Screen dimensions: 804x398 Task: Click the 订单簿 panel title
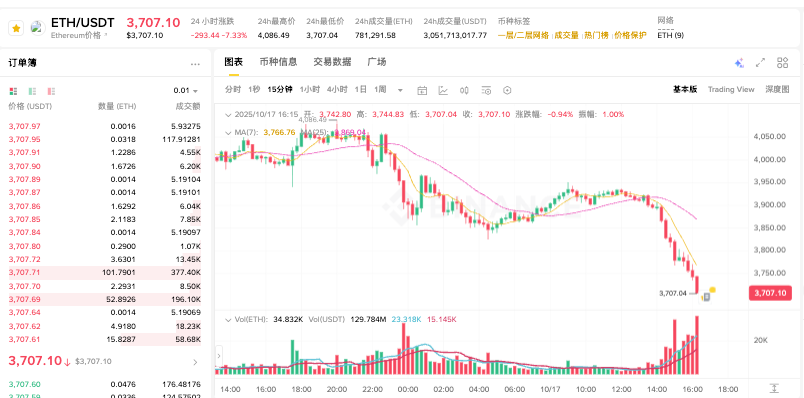pyautogui.click(x=22, y=63)
